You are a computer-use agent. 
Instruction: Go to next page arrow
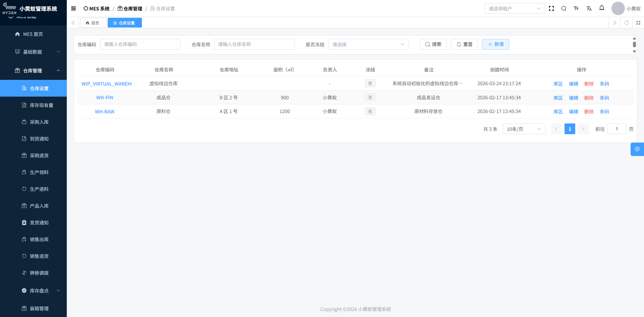[x=583, y=129]
